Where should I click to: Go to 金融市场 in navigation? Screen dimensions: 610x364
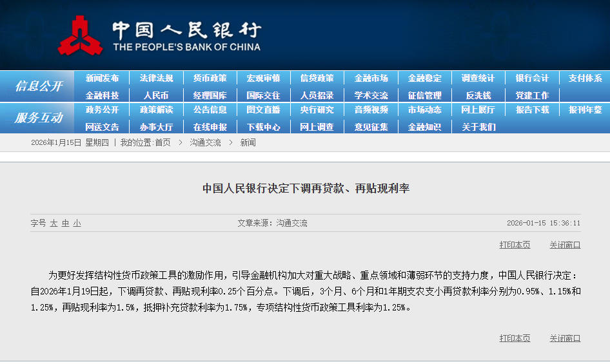pos(371,78)
